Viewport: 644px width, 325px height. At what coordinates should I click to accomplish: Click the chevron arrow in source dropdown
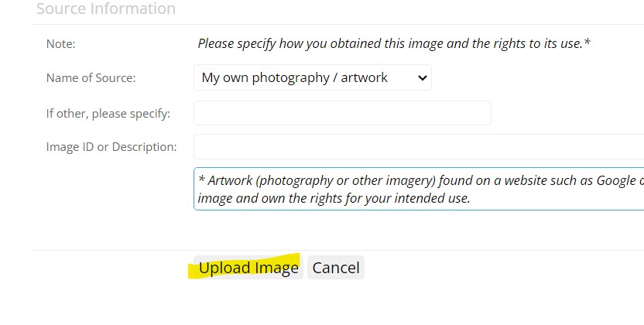click(422, 78)
